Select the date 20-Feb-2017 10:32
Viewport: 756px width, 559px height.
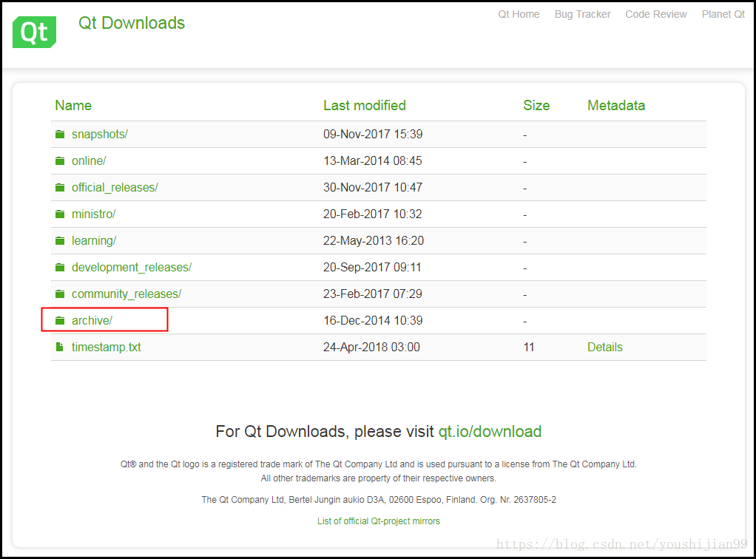tap(373, 214)
